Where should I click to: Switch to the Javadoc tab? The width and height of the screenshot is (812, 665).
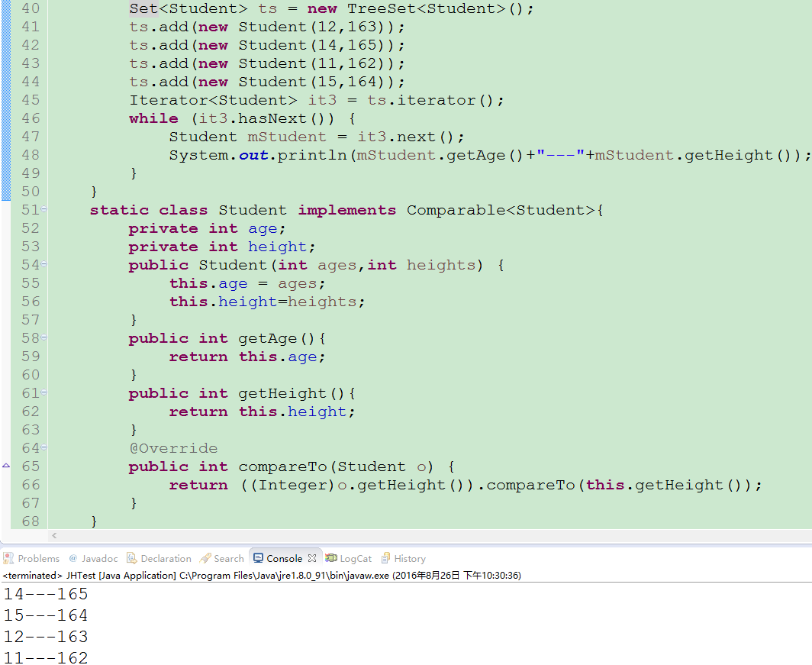click(x=93, y=558)
